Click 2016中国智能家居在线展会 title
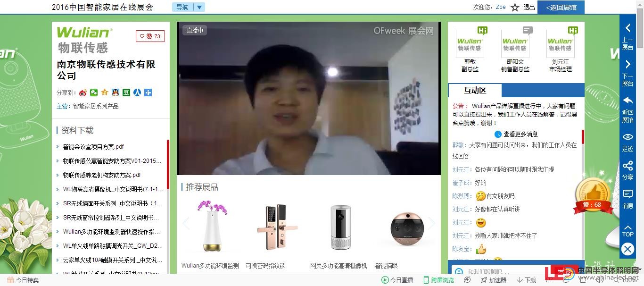Image resolution: width=644 pixels, height=286 pixels. [102, 7]
